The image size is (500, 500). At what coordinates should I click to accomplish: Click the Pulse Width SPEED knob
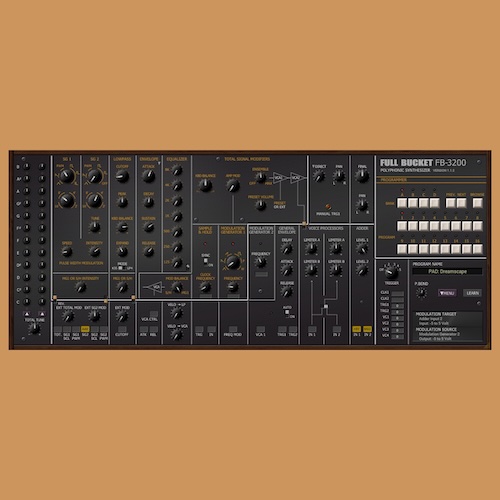click(x=67, y=251)
